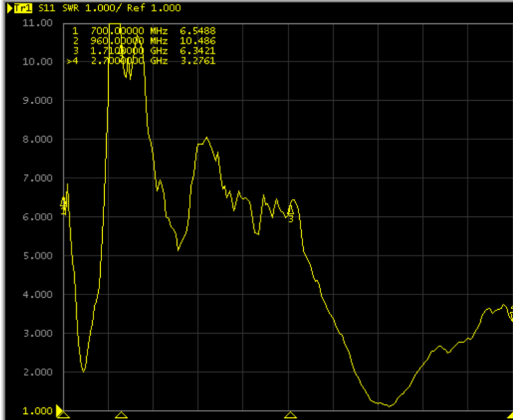Click the marker 3 frequency 1.7100000 GHz
Viewport: 513px width, 420px height.
click(x=129, y=51)
